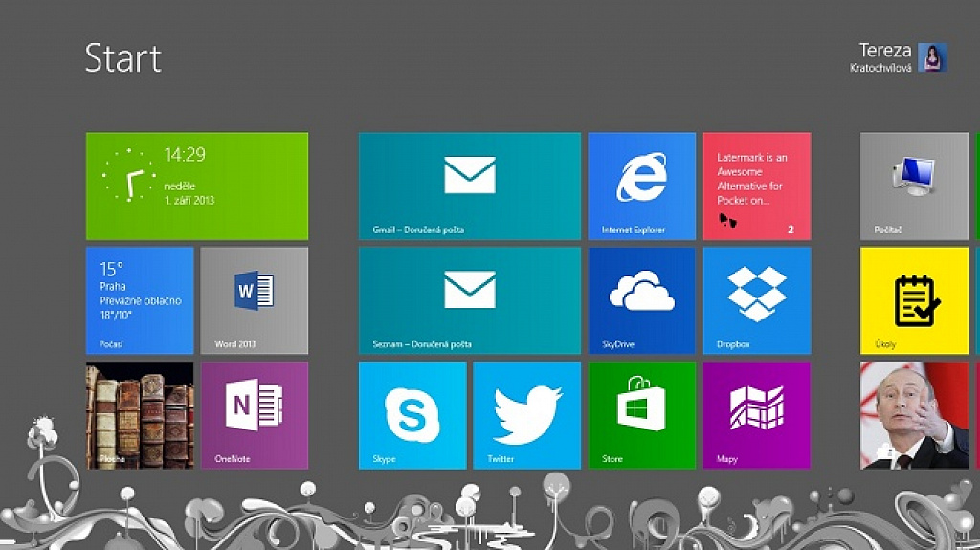Click the Tereza Kratochvílová user name

tap(880, 57)
